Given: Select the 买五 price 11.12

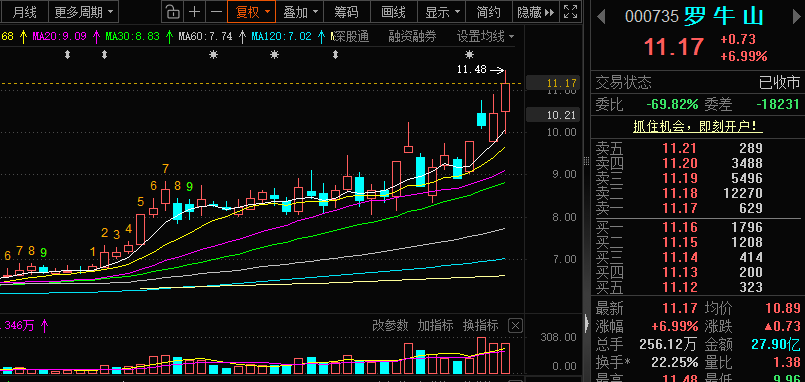Looking at the screenshot, I should pyautogui.click(x=679, y=287).
